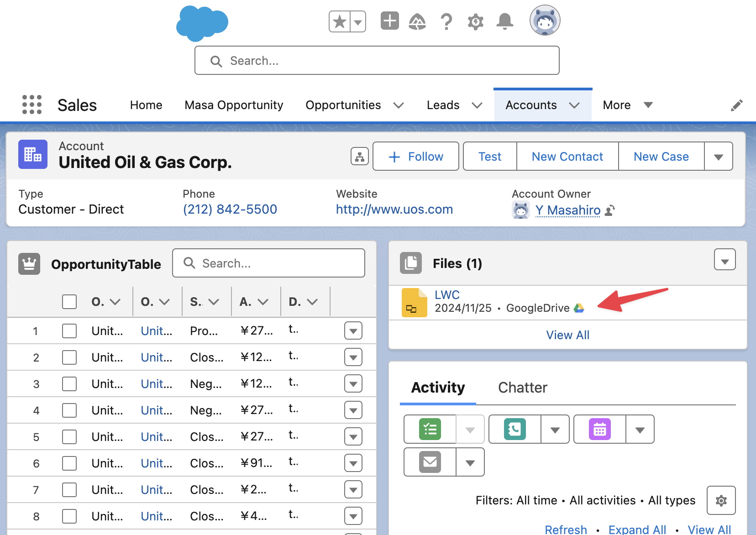This screenshot has width=756, height=535.
Task: Open the Help question mark
Action: click(x=446, y=21)
